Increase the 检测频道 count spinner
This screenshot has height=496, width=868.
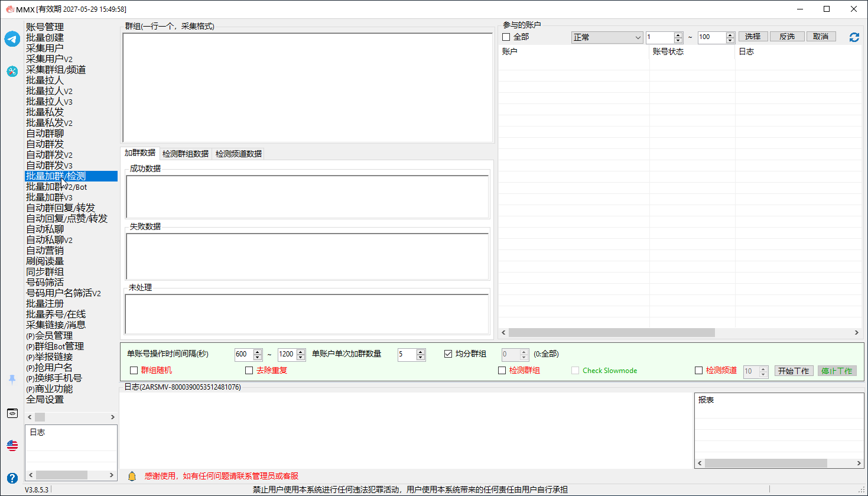tap(763, 368)
